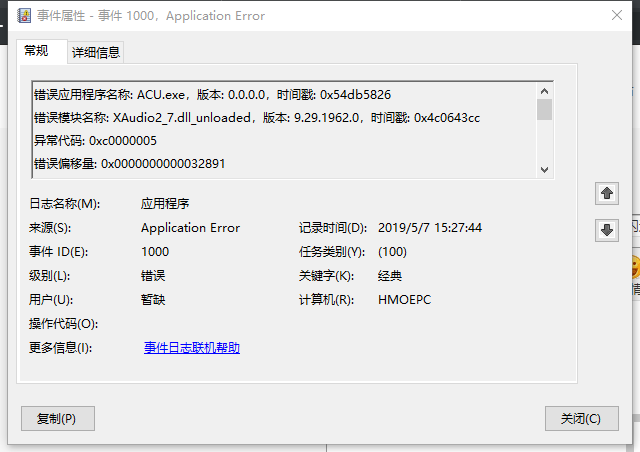640x452 pixels.
Task: Click the exception code 0xc0000005 line
Action: pos(95,141)
